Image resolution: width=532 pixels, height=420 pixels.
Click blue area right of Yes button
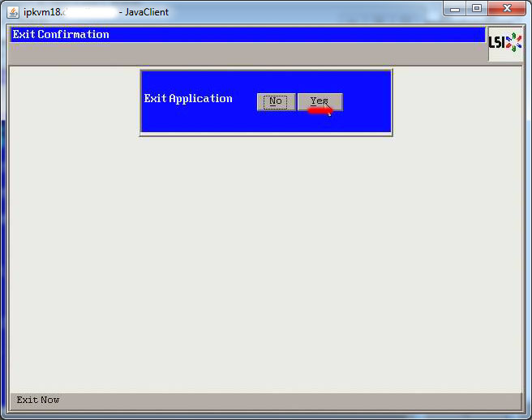367,101
